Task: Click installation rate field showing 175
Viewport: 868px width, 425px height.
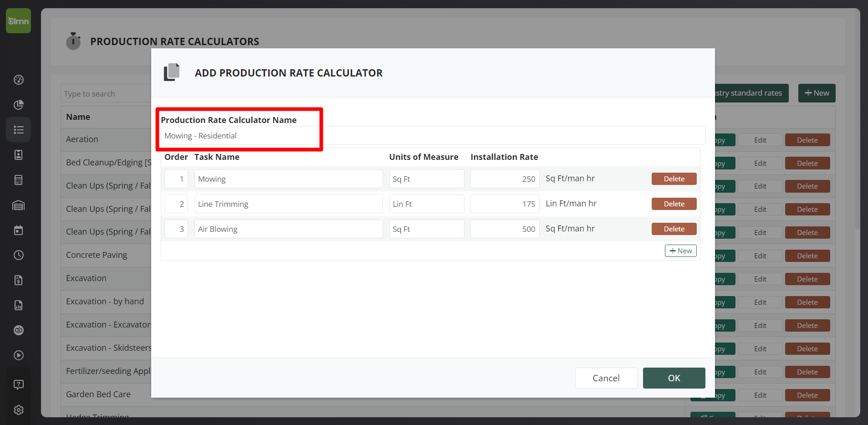Action: pyautogui.click(x=505, y=204)
